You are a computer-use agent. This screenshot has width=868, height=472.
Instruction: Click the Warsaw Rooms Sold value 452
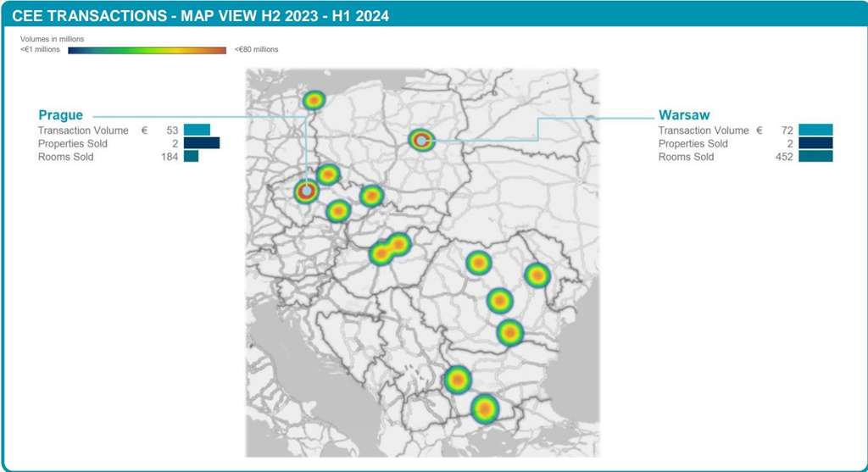(x=782, y=157)
